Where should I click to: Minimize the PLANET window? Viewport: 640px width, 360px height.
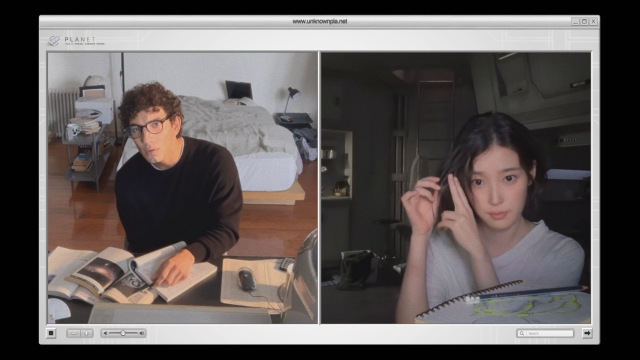(x=575, y=21)
